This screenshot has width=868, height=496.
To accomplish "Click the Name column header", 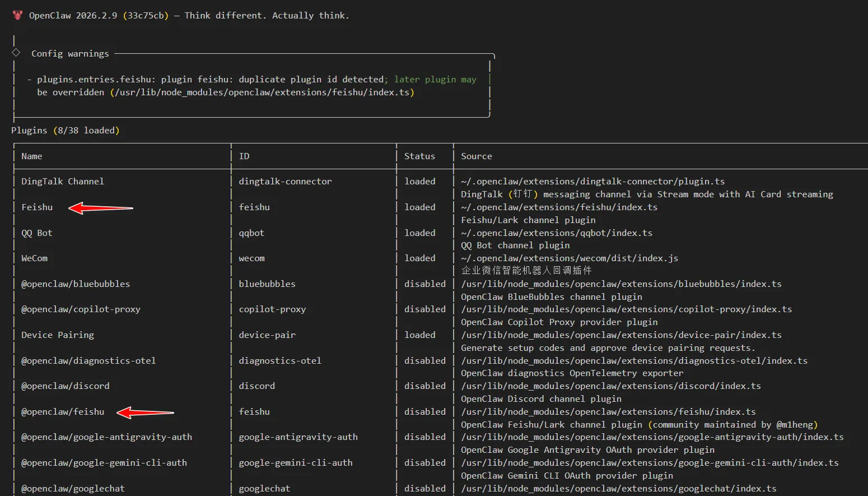I will click(32, 156).
